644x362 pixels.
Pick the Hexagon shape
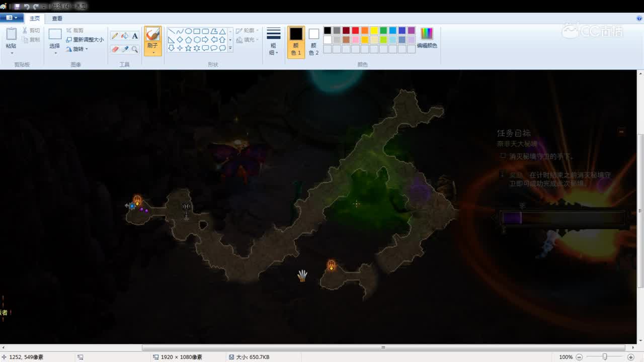(197, 40)
